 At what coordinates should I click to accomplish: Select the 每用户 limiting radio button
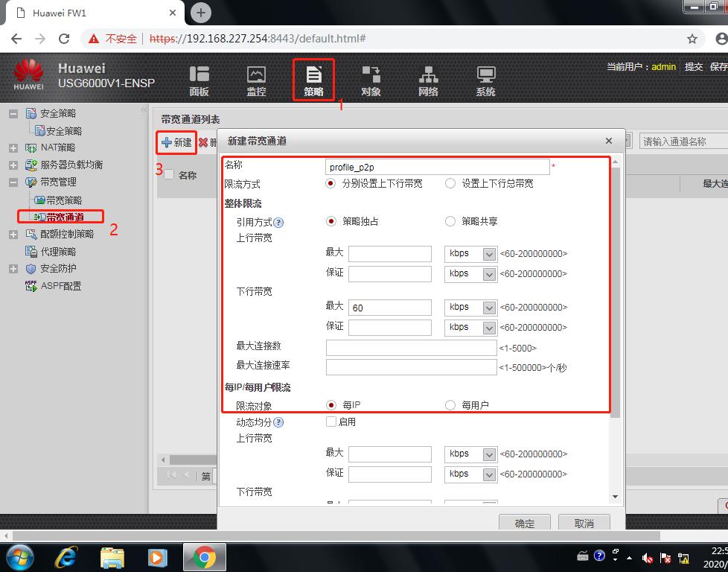[x=449, y=404]
